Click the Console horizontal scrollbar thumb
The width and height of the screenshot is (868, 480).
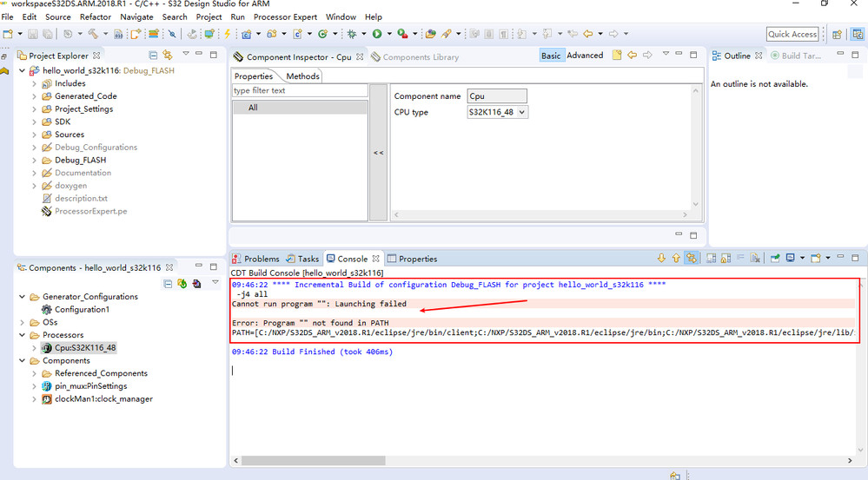(314, 460)
